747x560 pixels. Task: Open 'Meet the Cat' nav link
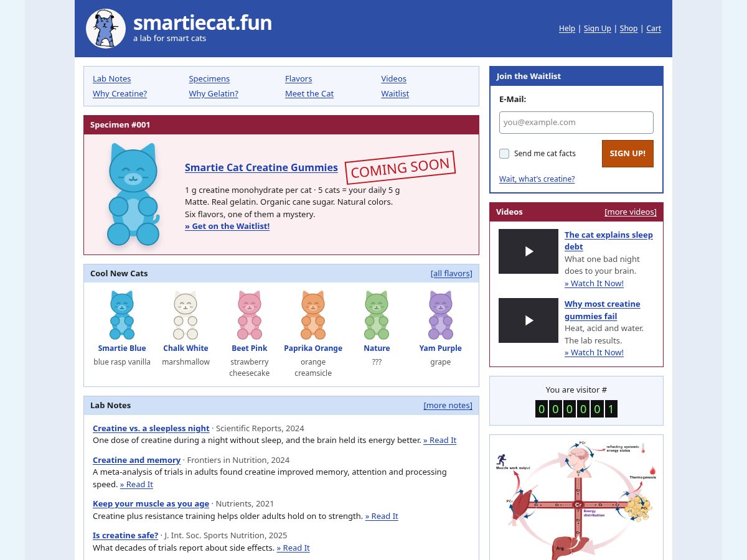point(309,94)
